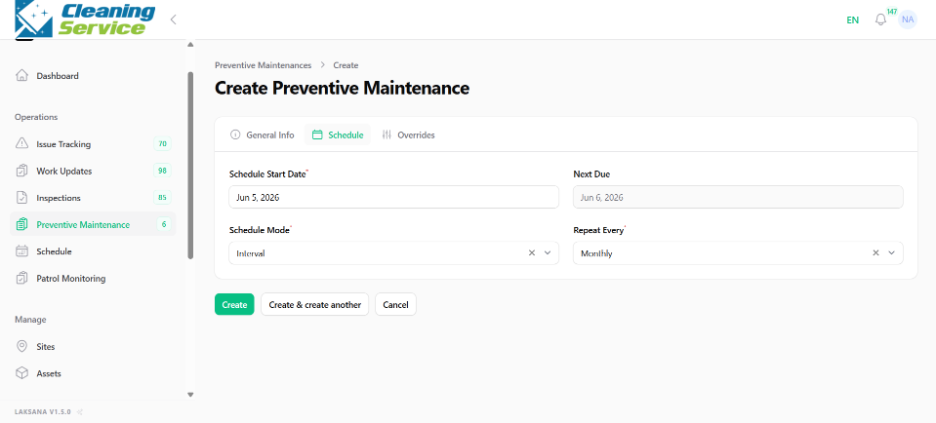Click the Preventive Maintenance badge 6
Screen dimensions: 936x423
click(164, 224)
